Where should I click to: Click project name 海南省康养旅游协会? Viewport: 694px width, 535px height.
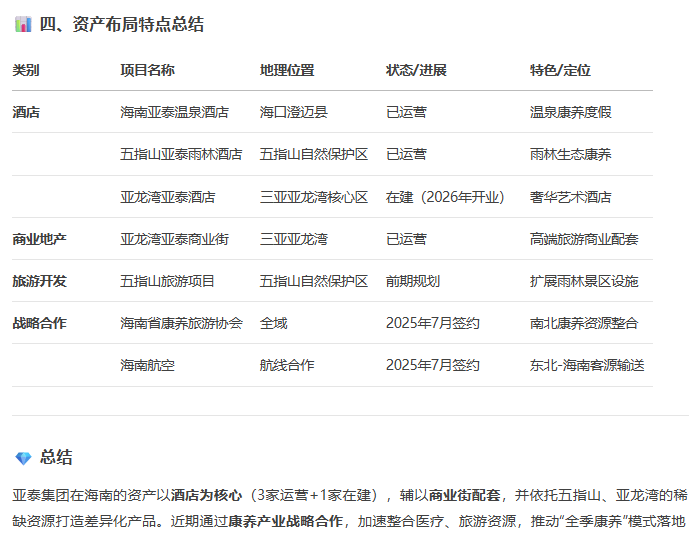(x=181, y=323)
